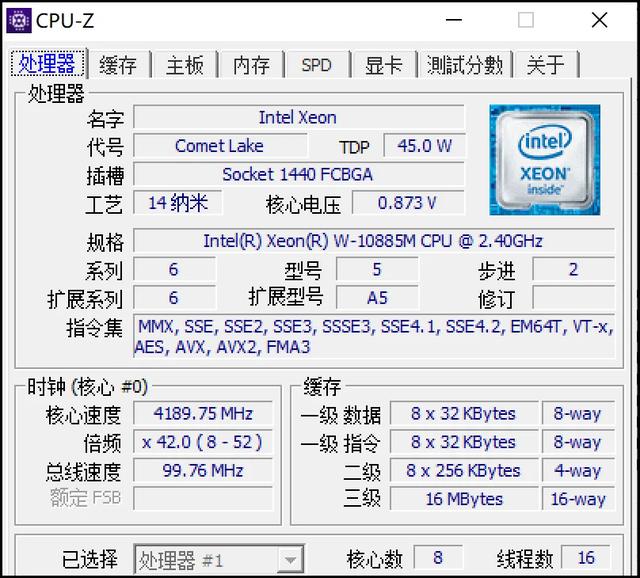Image resolution: width=640 pixels, height=578 pixels.
Task: Select the 处理器 tab
Action: [x=48, y=63]
